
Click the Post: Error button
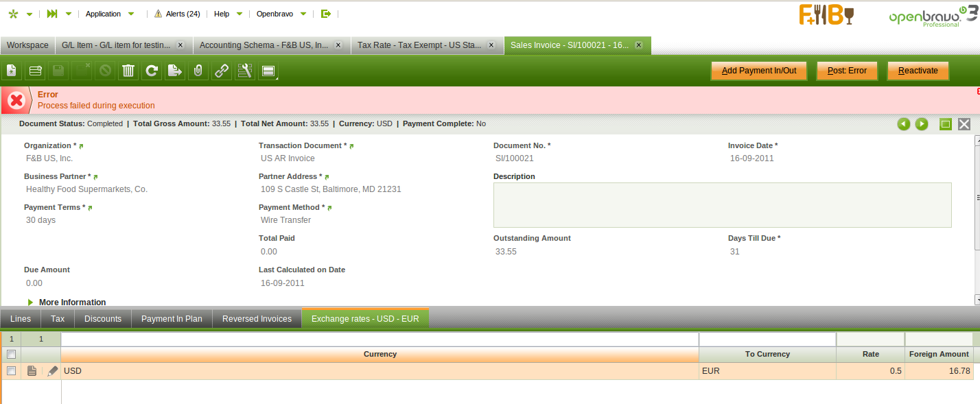(x=847, y=71)
